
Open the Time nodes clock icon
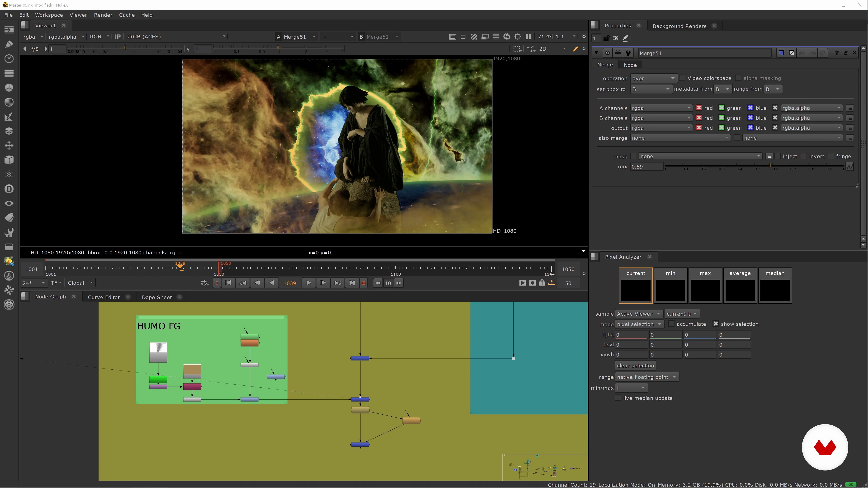9,59
